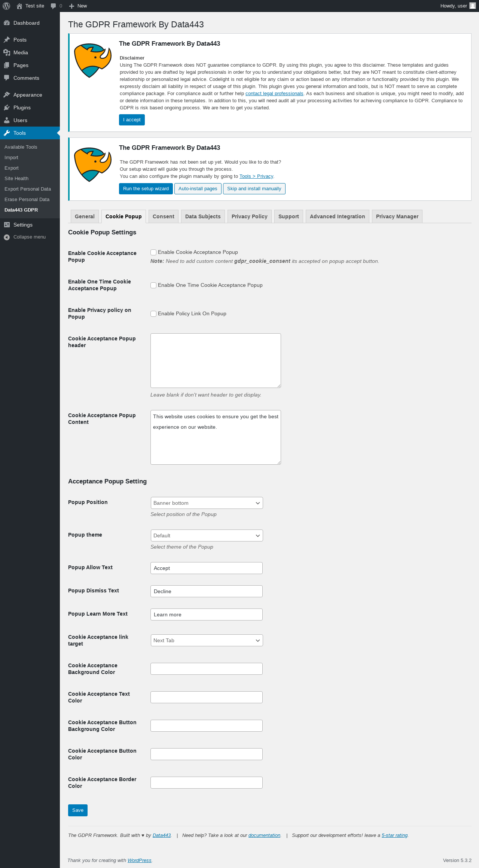
Task: Click the Comments icon in sidebar
Action: [7, 78]
